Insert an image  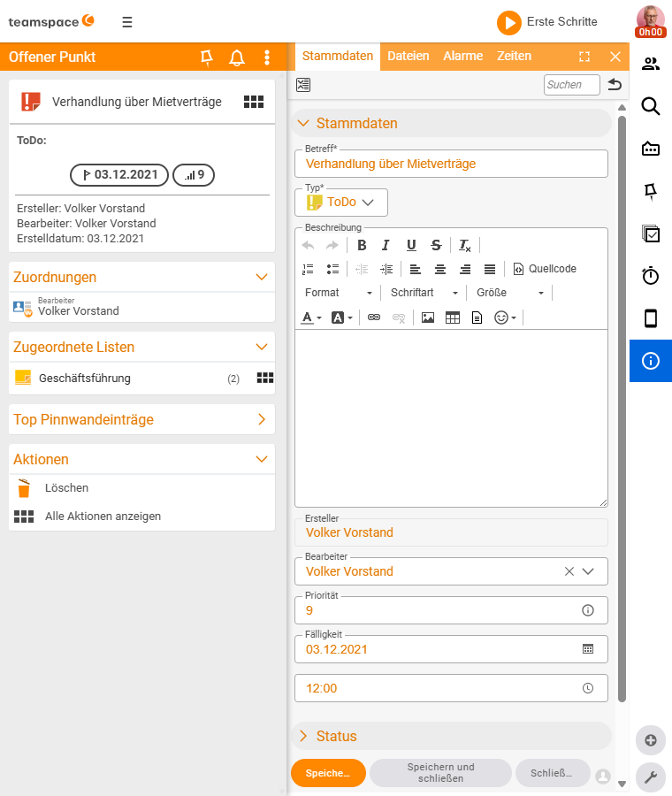pos(428,318)
